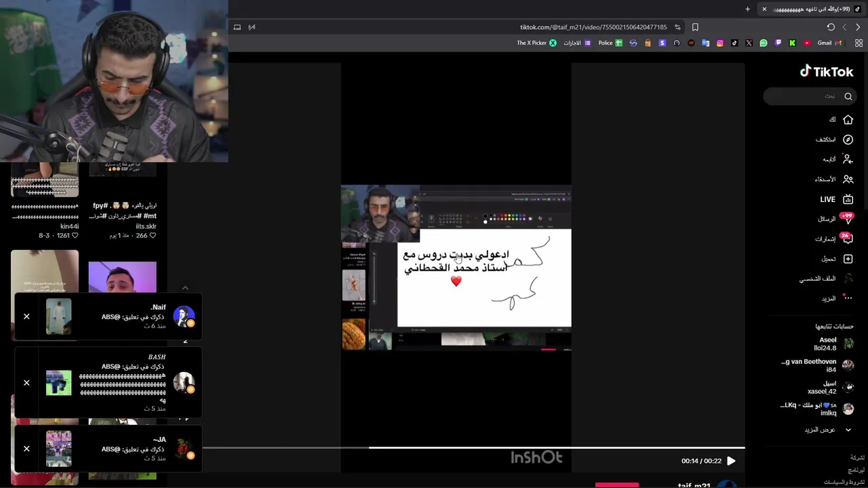Open Notifications (إشعارات) with 26 badge
The height and width of the screenshot is (488, 868).
pos(834,239)
